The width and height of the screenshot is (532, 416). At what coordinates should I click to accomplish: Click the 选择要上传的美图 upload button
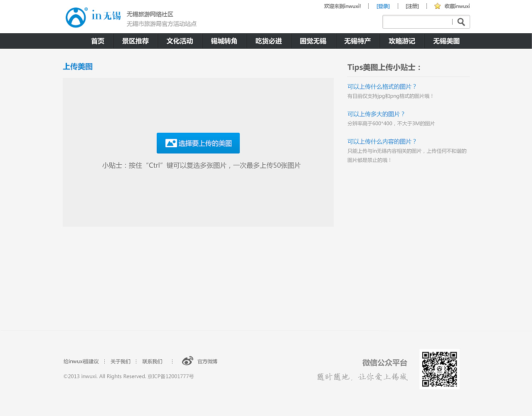(x=198, y=143)
